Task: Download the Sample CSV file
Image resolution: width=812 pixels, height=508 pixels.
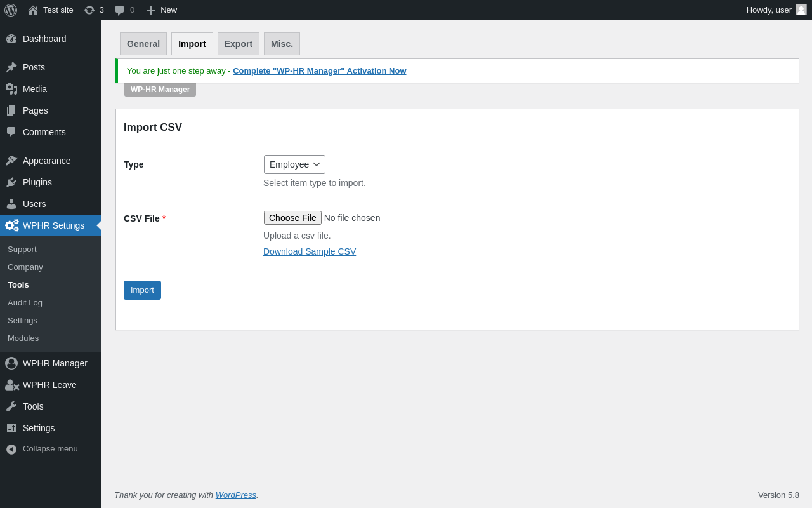Action: click(310, 251)
